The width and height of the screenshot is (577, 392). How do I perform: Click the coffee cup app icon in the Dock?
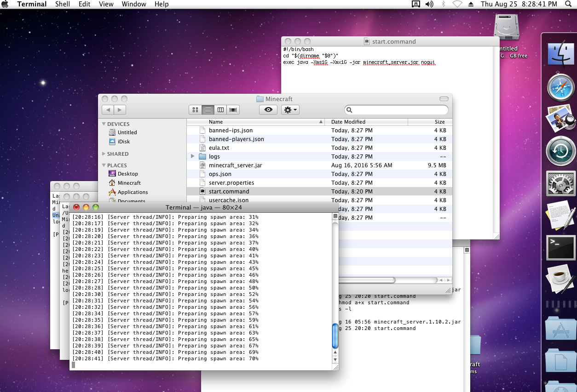point(560,280)
